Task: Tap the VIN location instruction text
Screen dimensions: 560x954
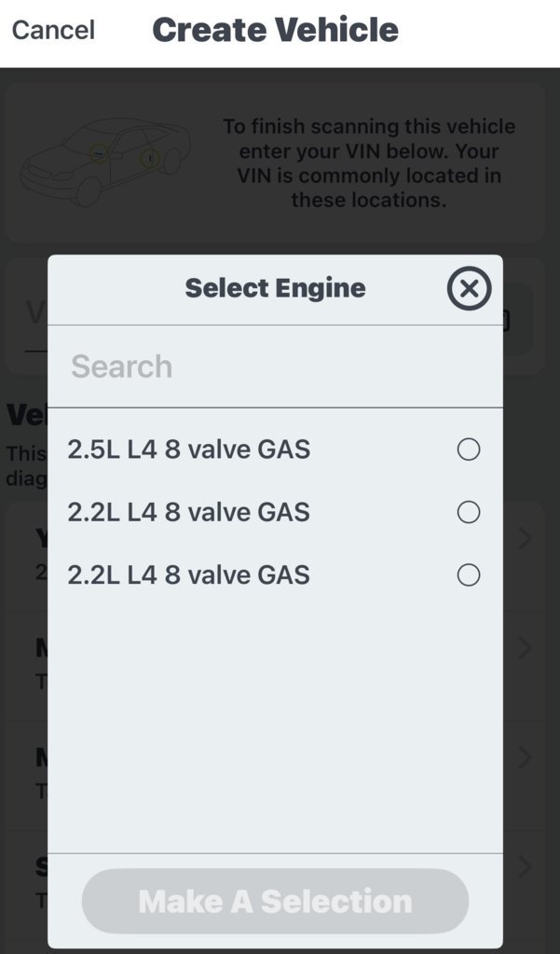Action: coord(368,163)
